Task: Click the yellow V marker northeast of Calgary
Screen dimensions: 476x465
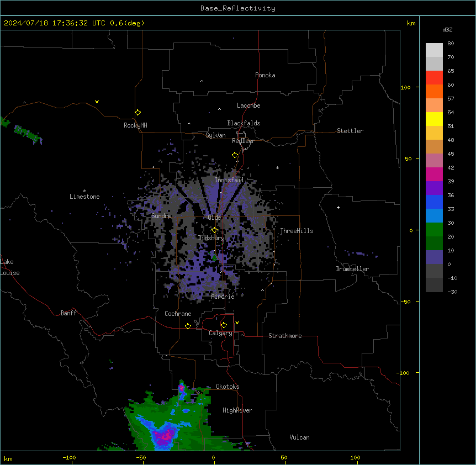Action: point(237,323)
